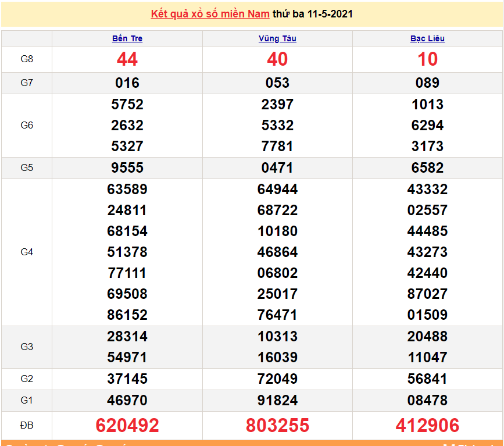The height and width of the screenshot is (446, 504).
Task: Select the red G8 number 40
Action: click(277, 59)
